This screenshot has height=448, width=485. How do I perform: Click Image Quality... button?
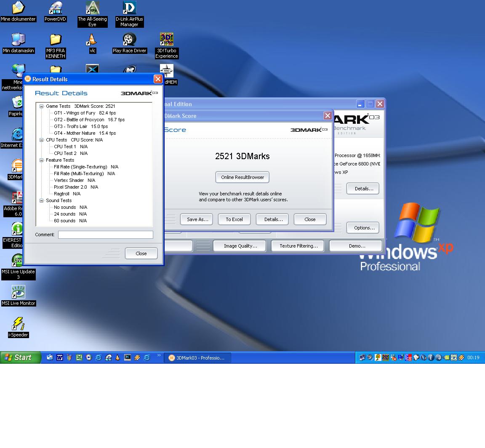pos(240,246)
